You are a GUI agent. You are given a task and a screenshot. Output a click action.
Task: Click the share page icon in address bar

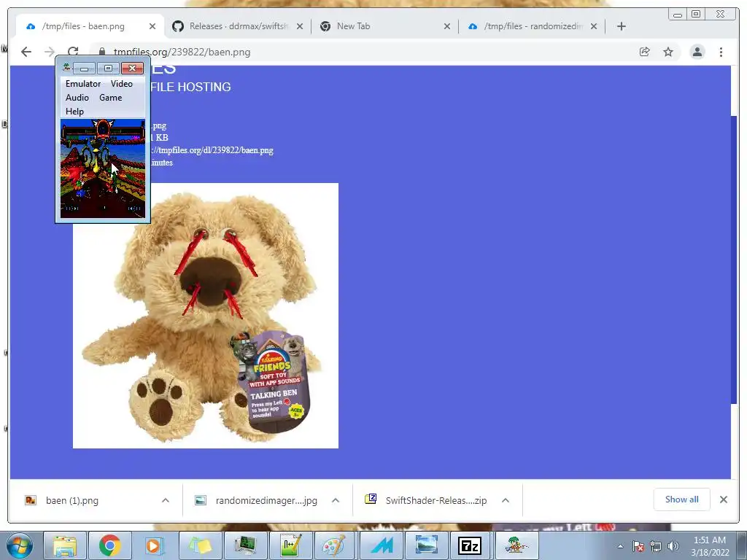645,52
